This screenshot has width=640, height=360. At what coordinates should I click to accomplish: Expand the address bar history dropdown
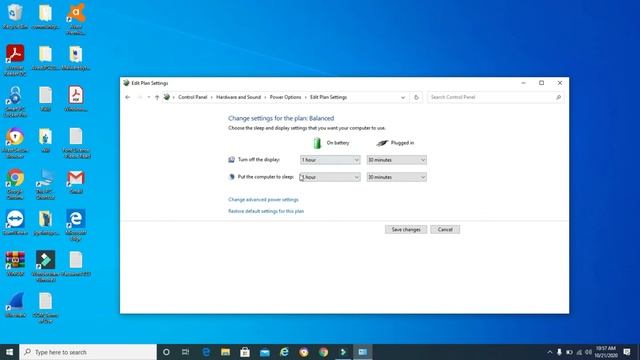(x=403, y=98)
